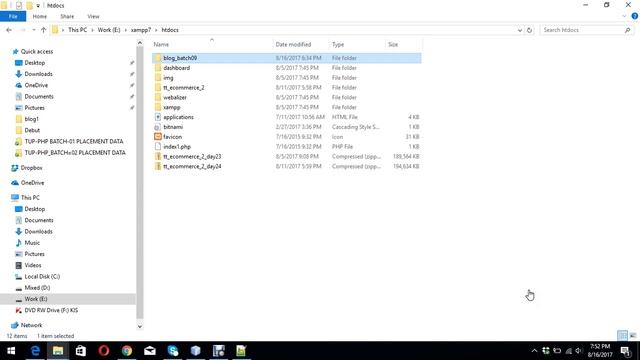The image size is (640, 360).
Task: Open the Share ribbon tab
Action: 67,16
